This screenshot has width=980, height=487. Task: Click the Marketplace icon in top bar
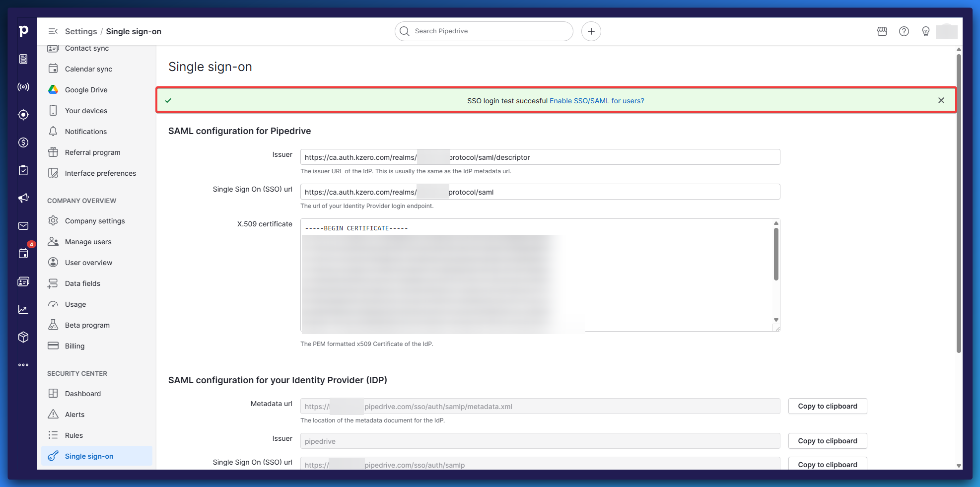point(882,31)
